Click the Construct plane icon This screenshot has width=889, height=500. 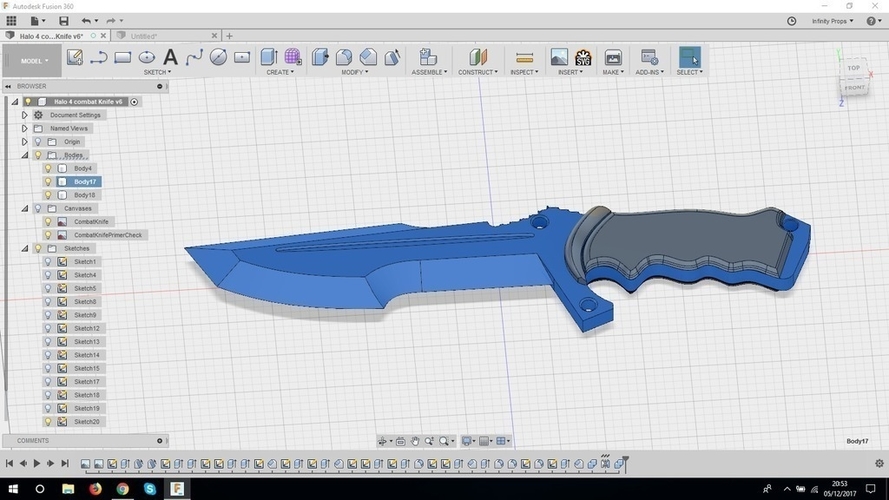tap(478, 57)
